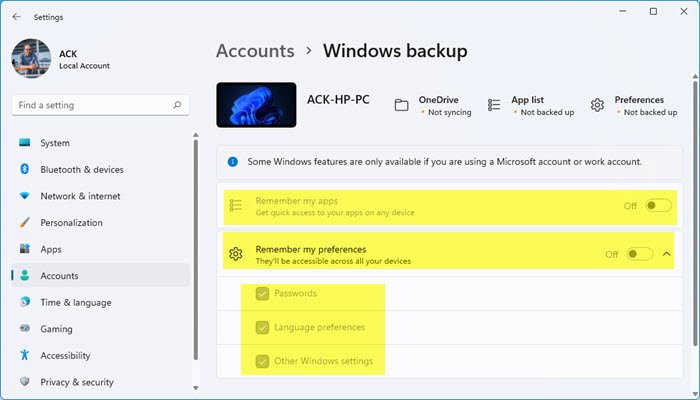Click the Gaming icon in sidebar
Screen dimensions: 700x400
25,329
